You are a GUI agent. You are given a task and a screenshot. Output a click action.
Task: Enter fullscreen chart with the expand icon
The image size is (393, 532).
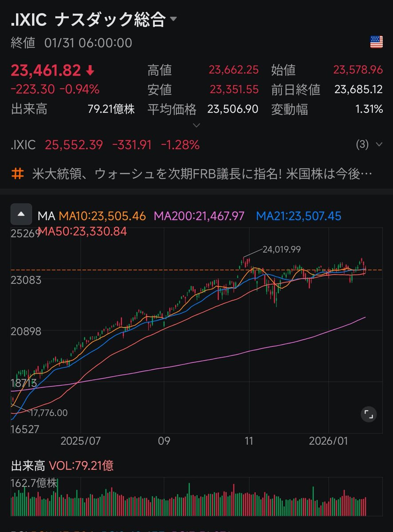(x=369, y=415)
